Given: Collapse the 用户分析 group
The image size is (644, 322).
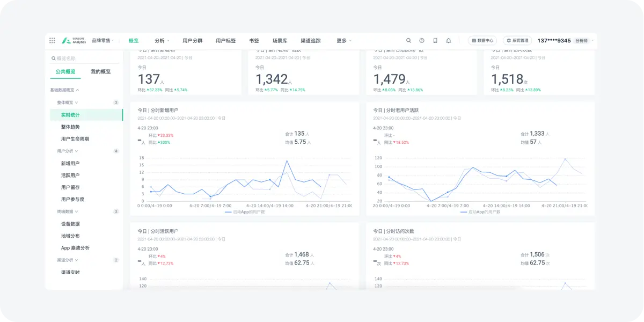Looking at the screenshot, I should 68,151.
